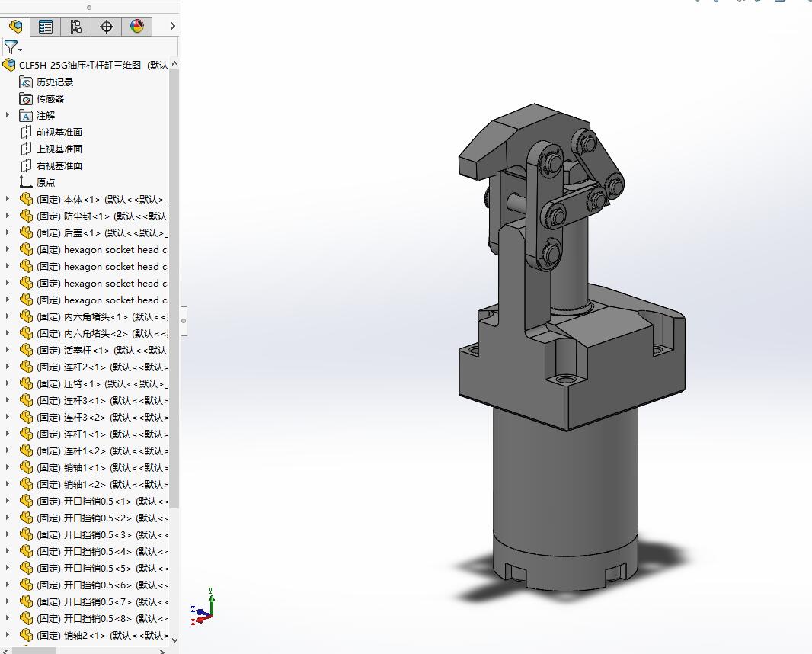Click the 销轴1<1> part icon

click(26, 467)
